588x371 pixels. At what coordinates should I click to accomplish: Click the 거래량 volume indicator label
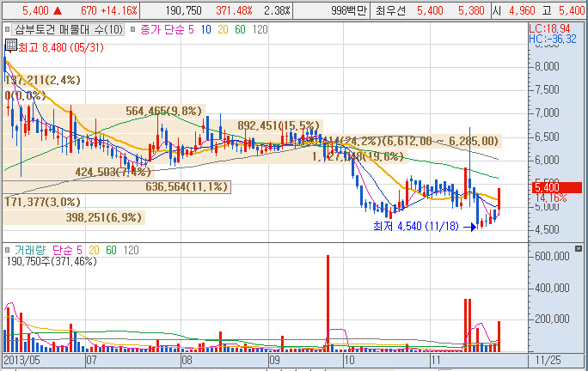click(30, 250)
